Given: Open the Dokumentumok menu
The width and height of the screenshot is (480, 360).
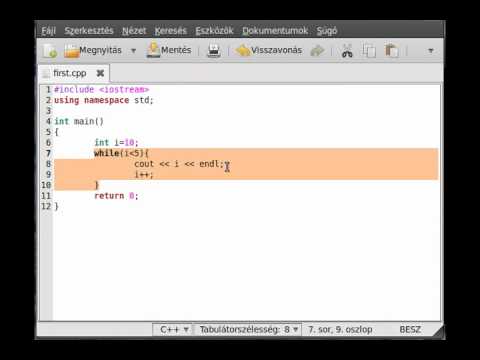Looking at the screenshot, I should pos(275,31).
